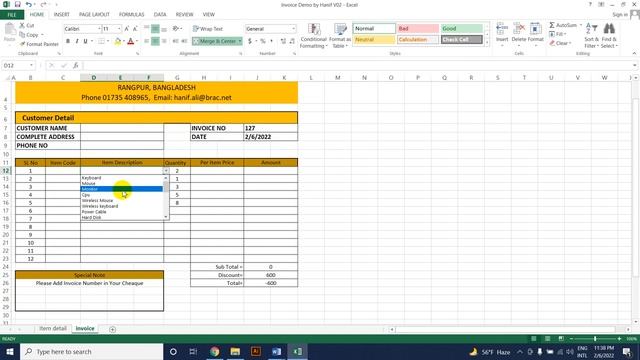Open Format as Table gallery
This screenshot has height=360, width=640.
coord(340,36)
